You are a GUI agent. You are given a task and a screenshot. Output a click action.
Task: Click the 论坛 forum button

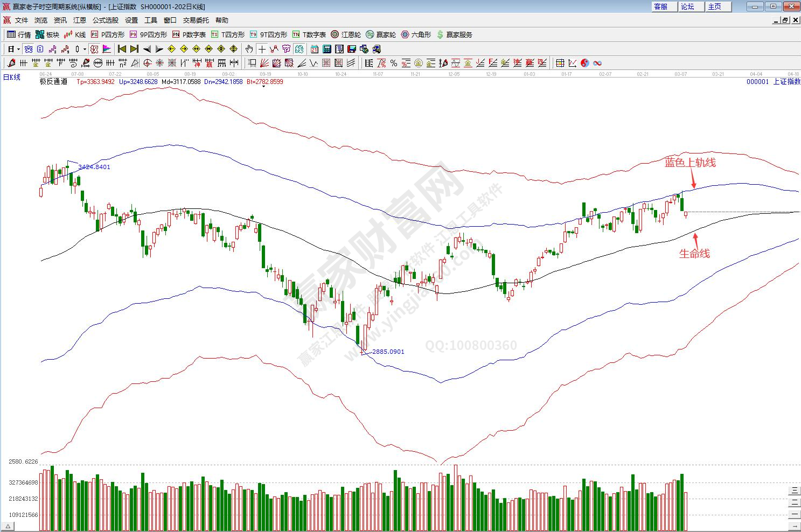click(x=688, y=6)
